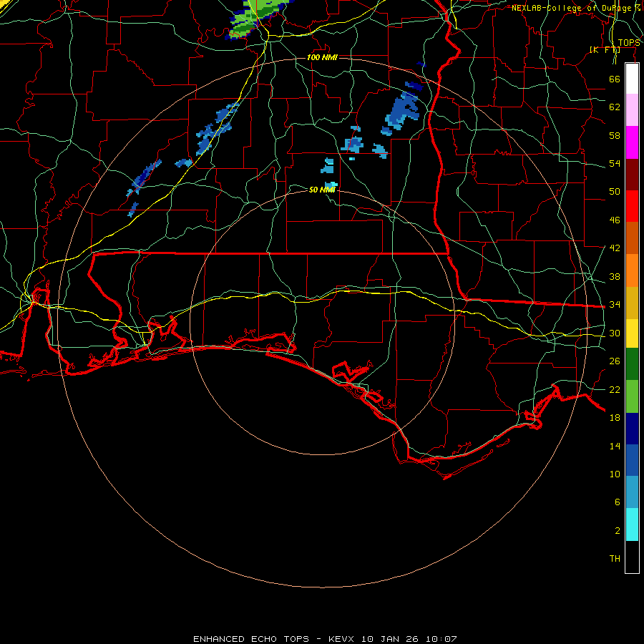This screenshot has width=644, height=644.
Task: Click the 42 legend value
Action: [615, 248]
